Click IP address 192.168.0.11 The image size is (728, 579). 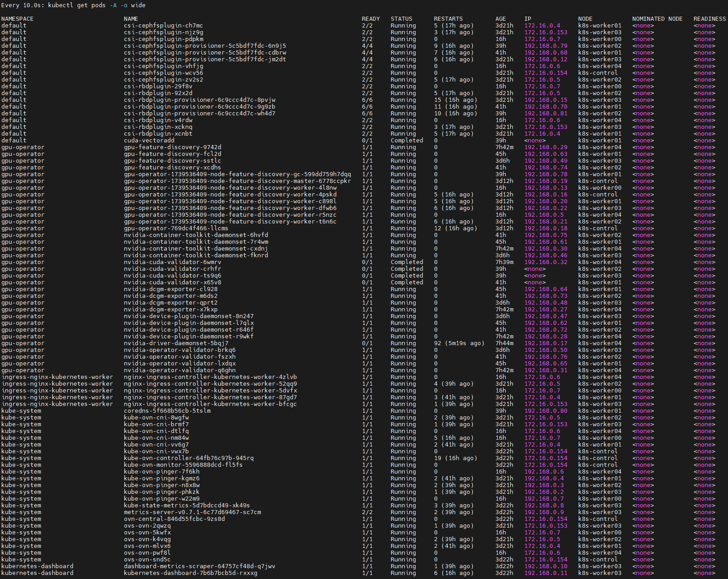pyautogui.click(x=545, y=573)
